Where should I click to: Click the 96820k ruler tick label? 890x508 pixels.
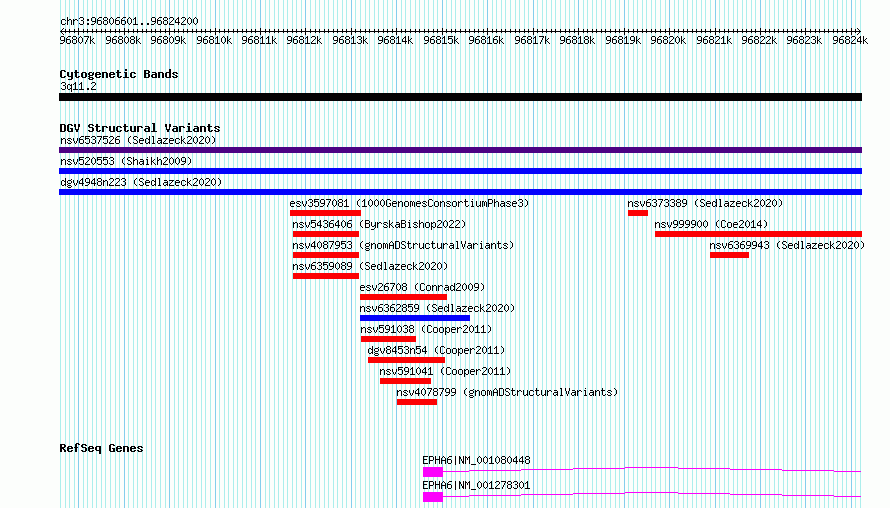point(668,40)
